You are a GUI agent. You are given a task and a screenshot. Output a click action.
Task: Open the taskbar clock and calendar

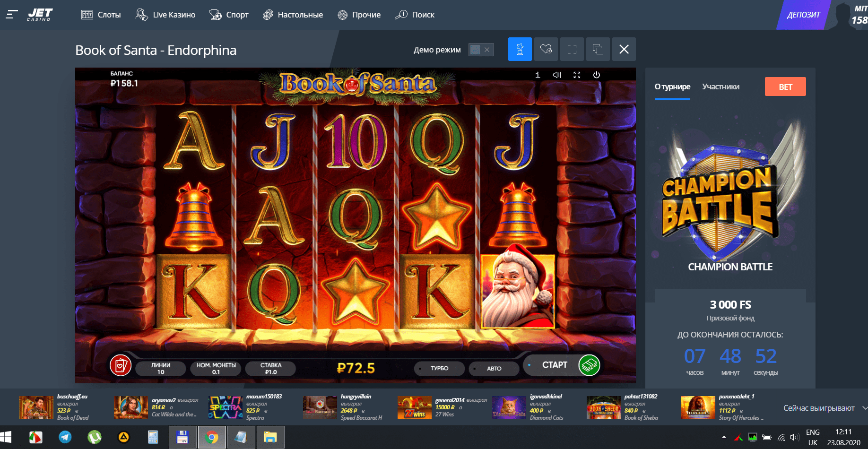tap(843, 437)
